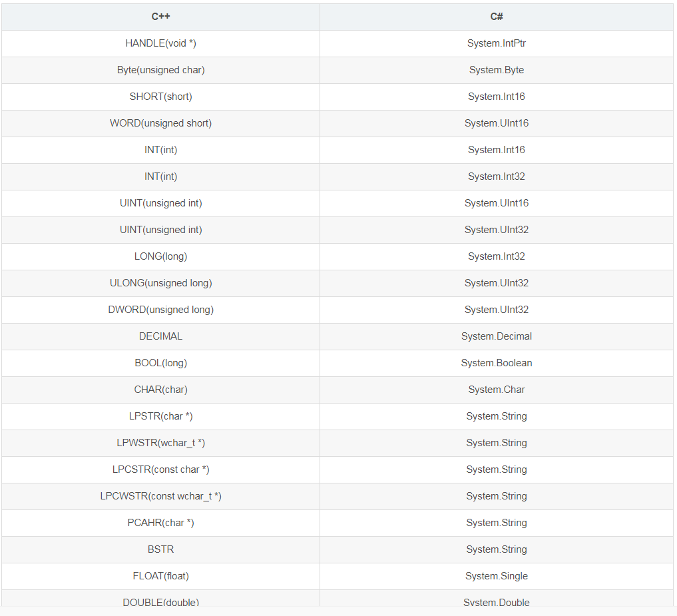Screen dimensions: 677x616
Task: Select the DWORD(unsigned long) cell
Action: (160, 310)
